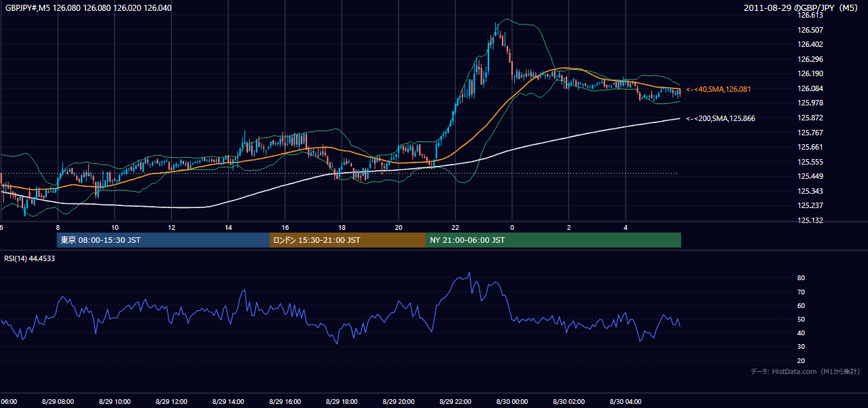The height and width of the screenshot is (408, 868).
Task: Click the 8/29 14:00 time label
Action: click(x=228, y=402)
